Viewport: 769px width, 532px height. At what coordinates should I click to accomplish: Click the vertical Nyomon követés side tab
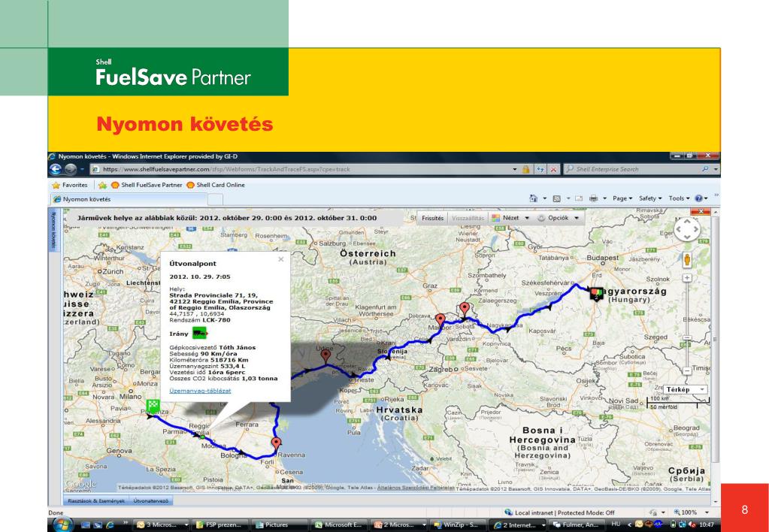click(53, 231)
